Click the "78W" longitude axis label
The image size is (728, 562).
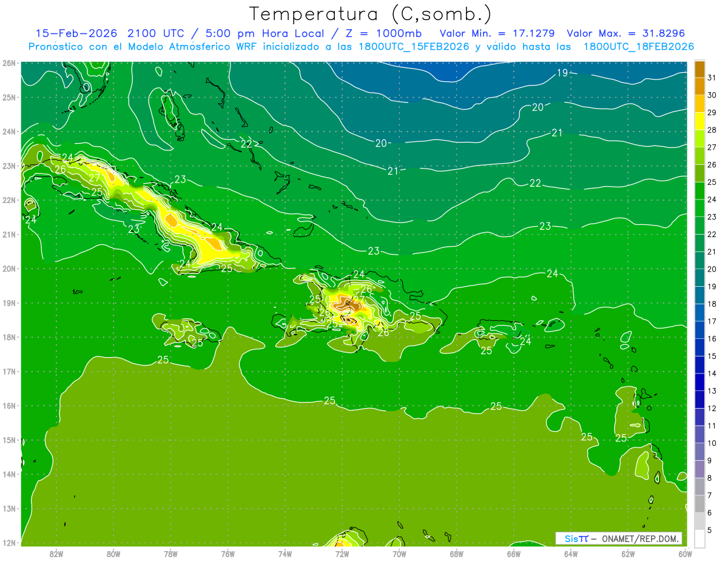[x=170, y=554]
